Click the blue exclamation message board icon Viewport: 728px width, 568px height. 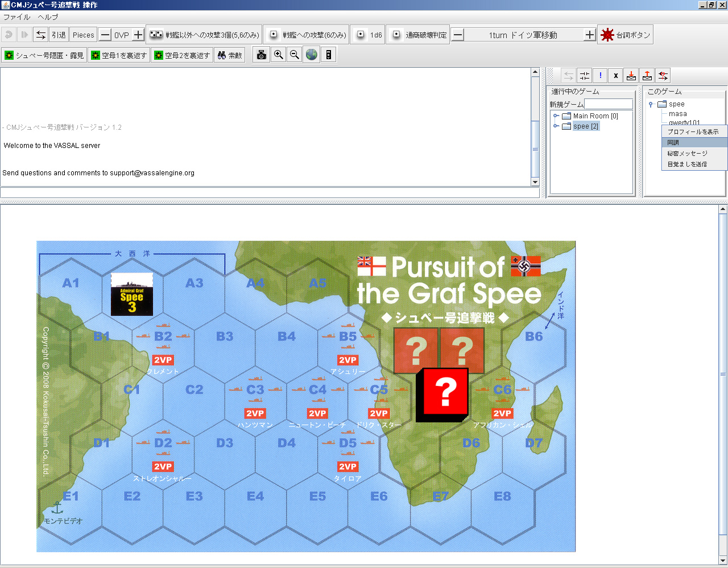pos(600,76)
